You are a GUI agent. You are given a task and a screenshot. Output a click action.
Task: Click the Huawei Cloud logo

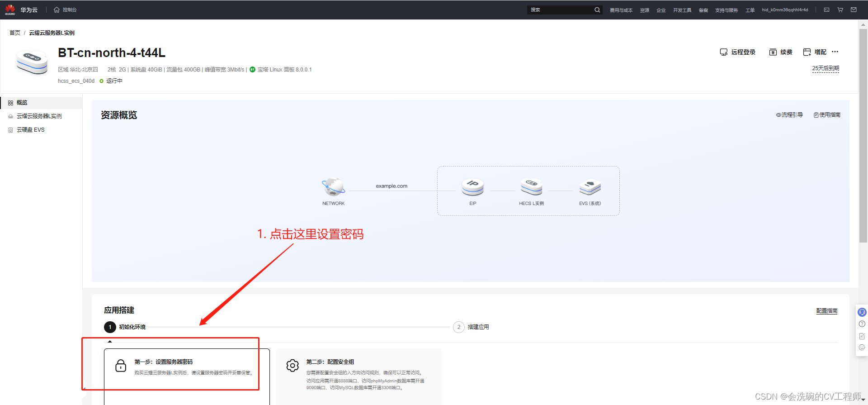point(21,10)
